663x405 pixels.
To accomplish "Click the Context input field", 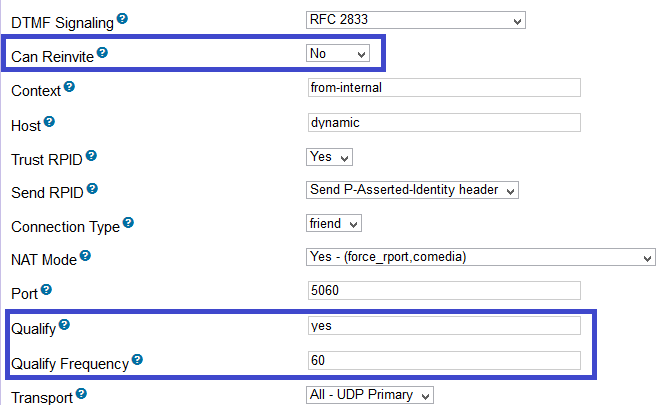I will coord(444,88).
